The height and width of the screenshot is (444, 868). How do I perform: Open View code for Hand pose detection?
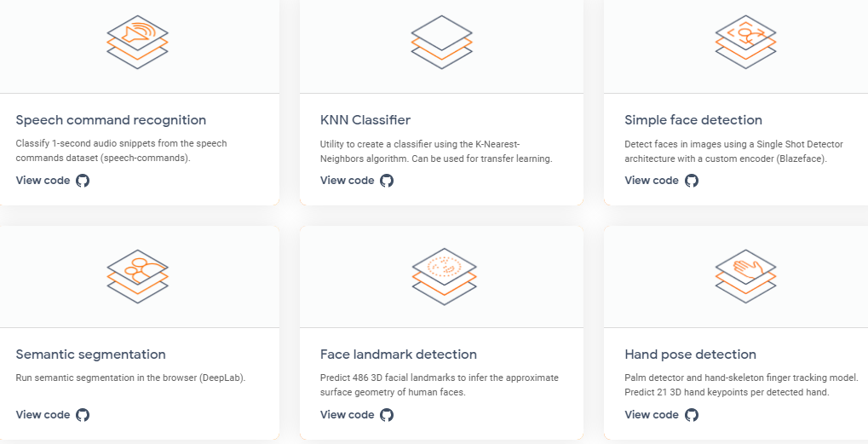tap(651, 415)
